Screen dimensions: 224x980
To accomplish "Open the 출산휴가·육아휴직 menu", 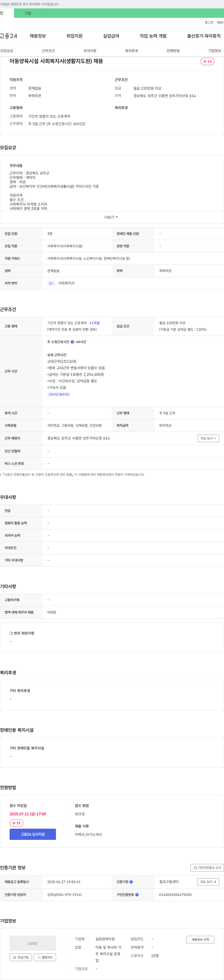I will pos(204,36).
